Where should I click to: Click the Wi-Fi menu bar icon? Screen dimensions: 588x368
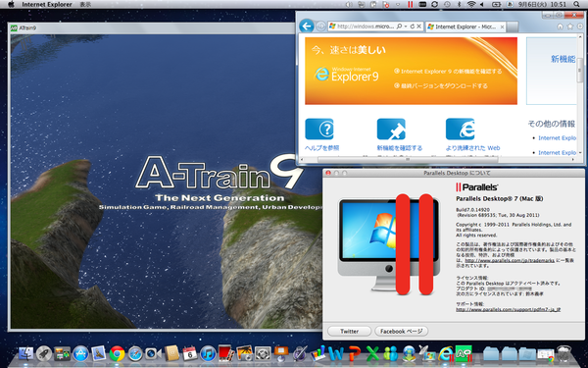(x=471, y=4)
